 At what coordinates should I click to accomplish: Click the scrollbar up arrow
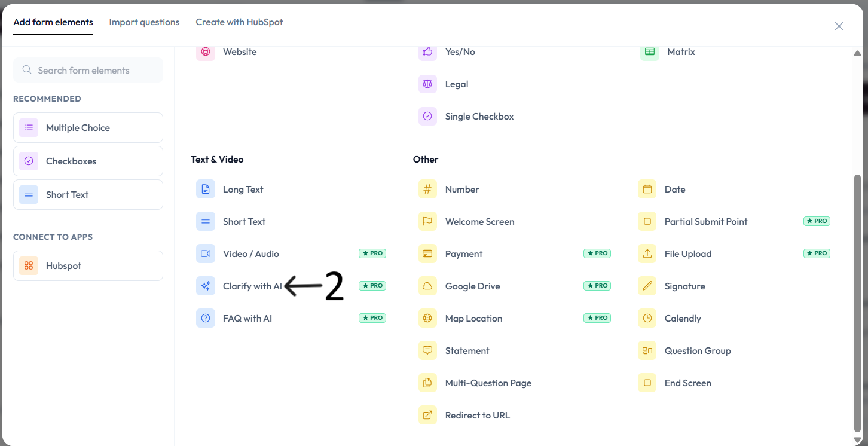pyautogui.click(x=858, y=53)
